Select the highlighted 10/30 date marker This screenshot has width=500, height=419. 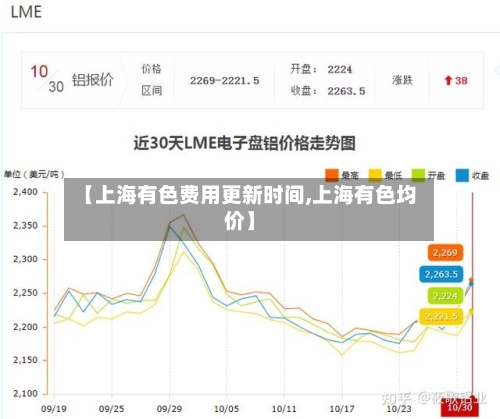tap(460, 407)
